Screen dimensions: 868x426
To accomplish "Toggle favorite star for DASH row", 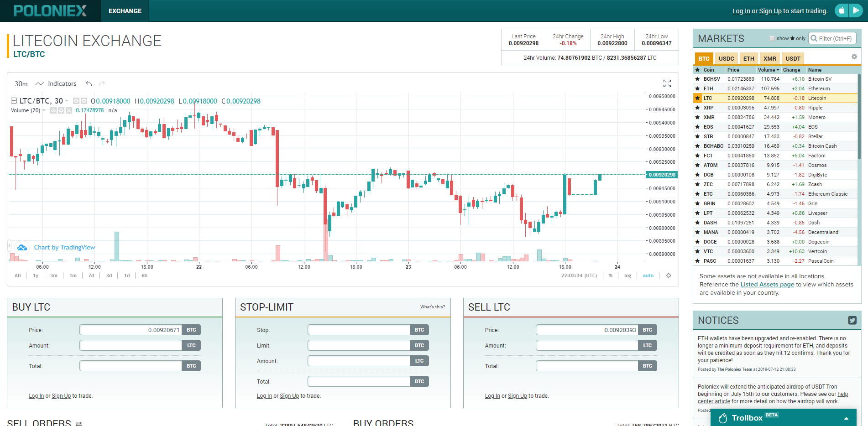I will tap(697, 223).
